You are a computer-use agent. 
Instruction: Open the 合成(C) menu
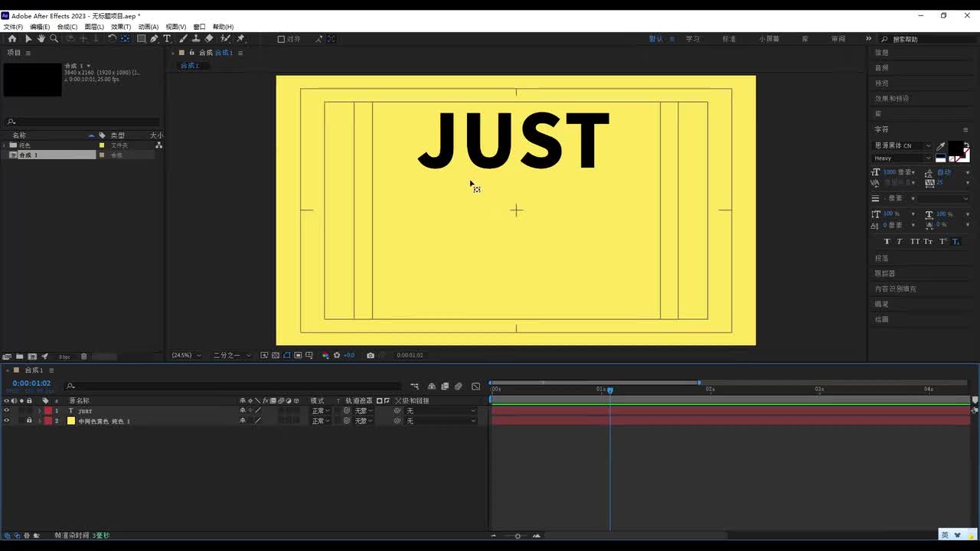click(x=67, y=27)
